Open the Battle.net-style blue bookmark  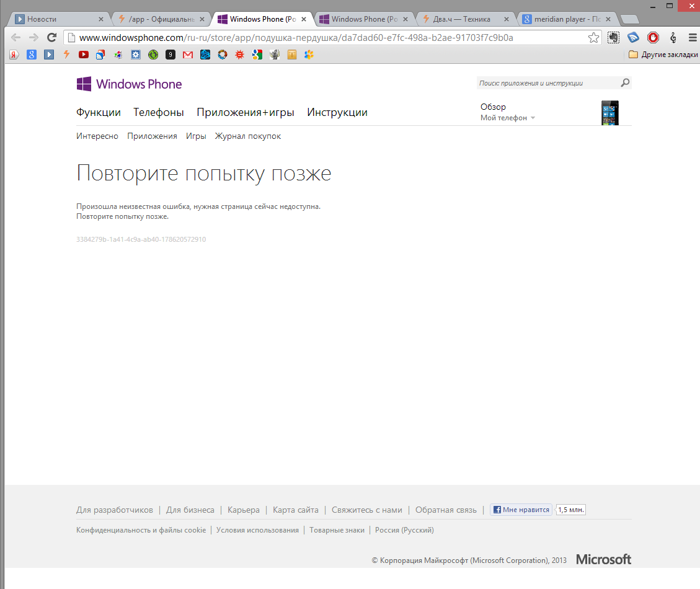pos(205,55)
